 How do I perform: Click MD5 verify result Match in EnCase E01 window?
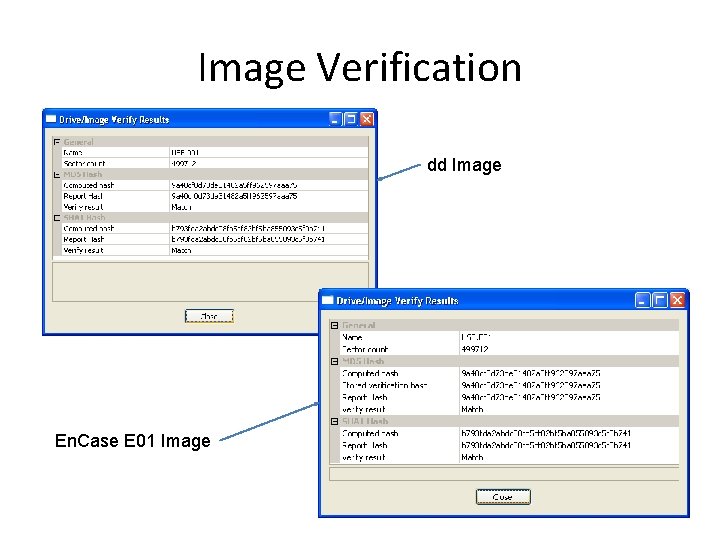[472, 409]
